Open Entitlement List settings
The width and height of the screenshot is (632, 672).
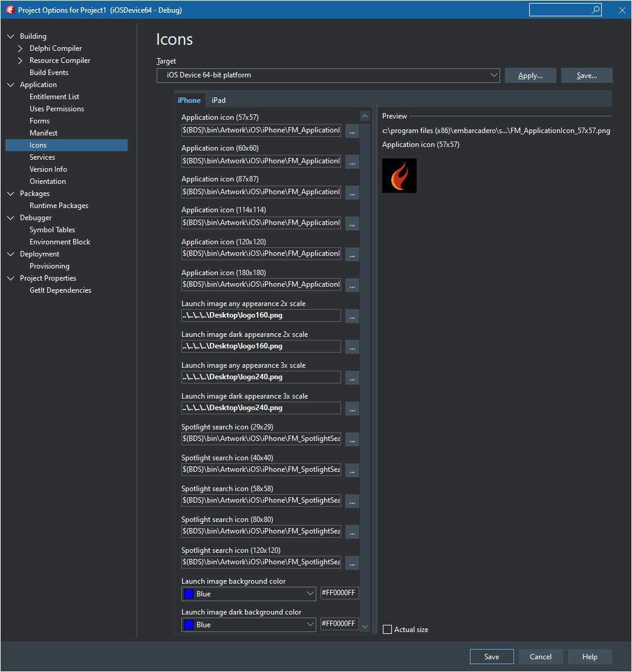pyautogui.click(x=54, y=97)
